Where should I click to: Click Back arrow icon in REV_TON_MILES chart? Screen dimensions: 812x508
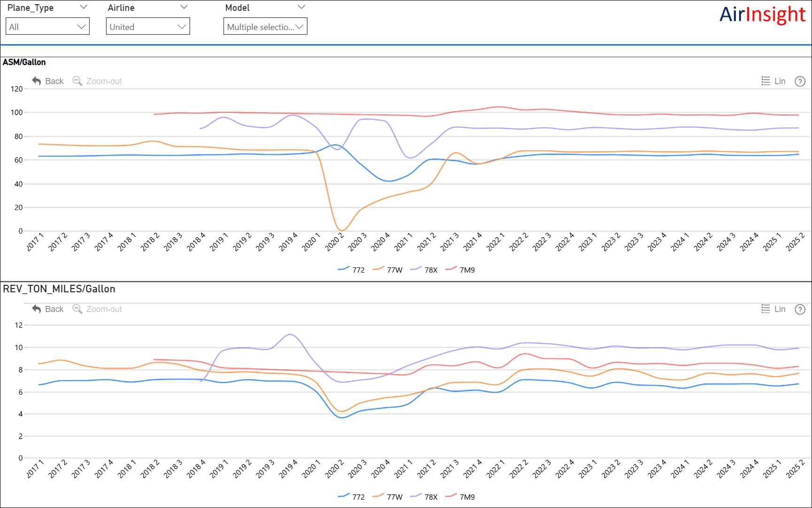[x=37, y=309]
